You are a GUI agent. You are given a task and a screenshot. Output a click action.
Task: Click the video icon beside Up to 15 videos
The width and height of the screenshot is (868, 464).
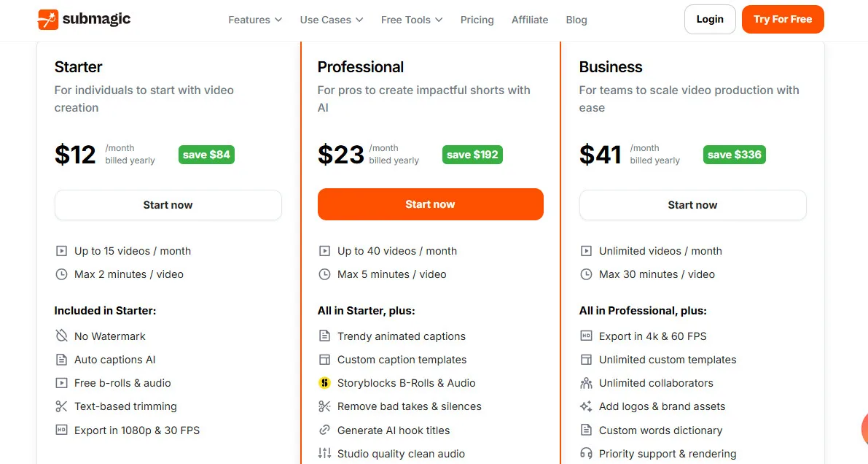(61, 250)
